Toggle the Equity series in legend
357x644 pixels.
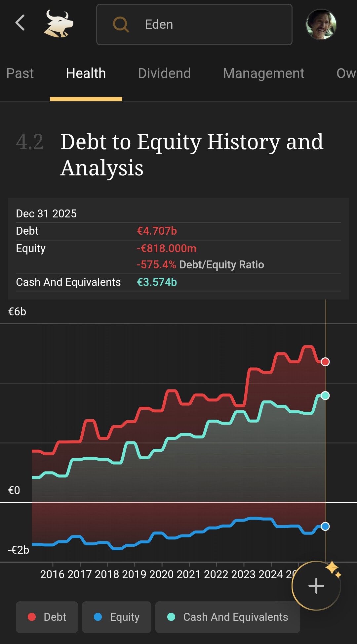tap(116, 617)
